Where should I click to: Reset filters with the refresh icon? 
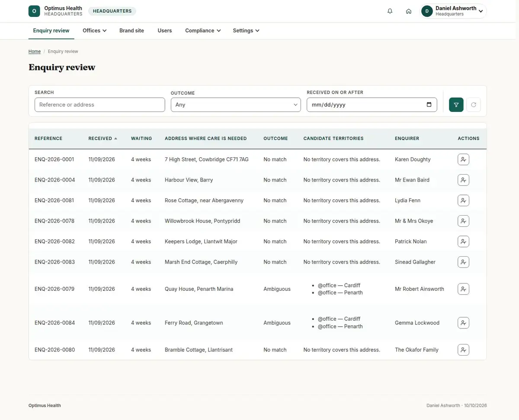[474, 105]
